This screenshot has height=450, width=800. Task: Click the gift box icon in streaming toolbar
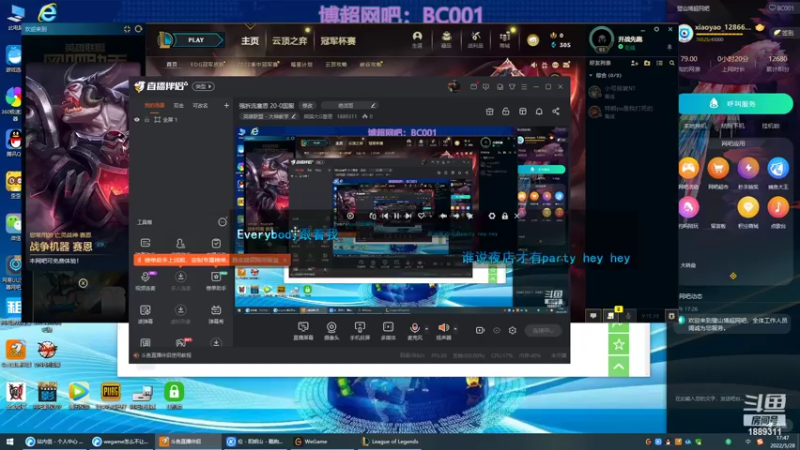[489, 111]
